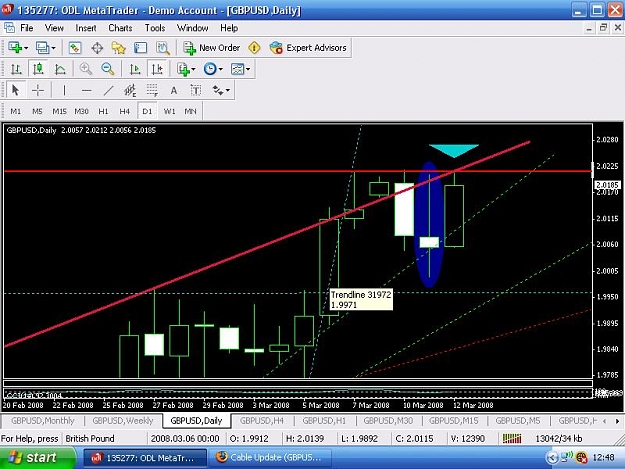Open the Tools menu
This screenshot has height=469, width=625.
click(x=155, y=28)
